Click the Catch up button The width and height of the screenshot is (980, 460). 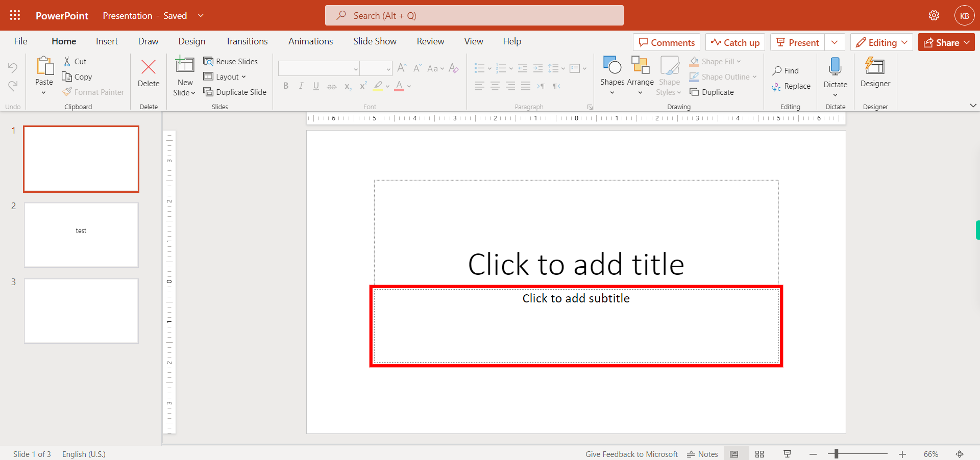pos(735,42)
